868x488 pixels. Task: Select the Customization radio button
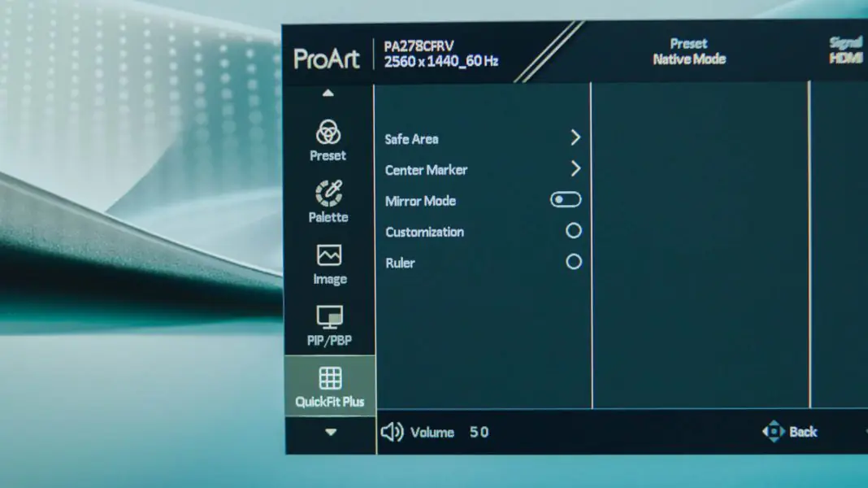[573, 230]
